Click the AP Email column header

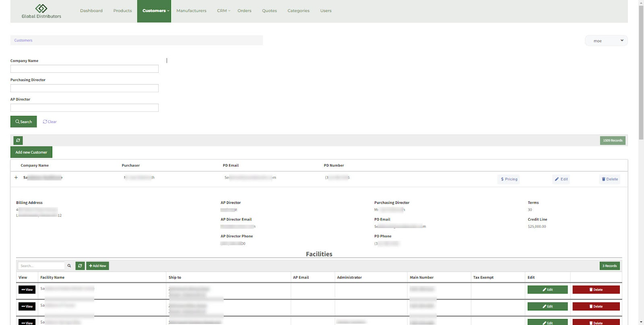click(301, 278)
